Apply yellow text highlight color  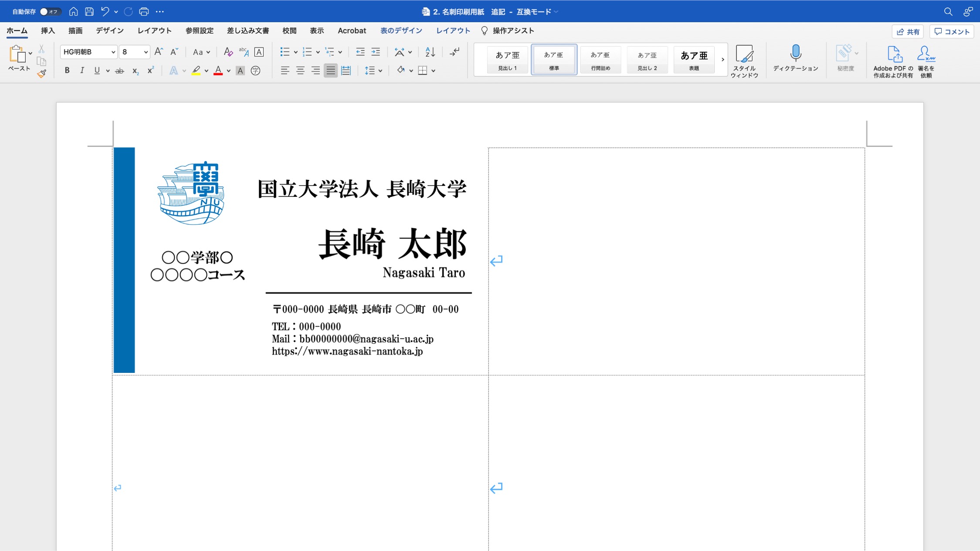pyautogui.click(x=196, y=71)
